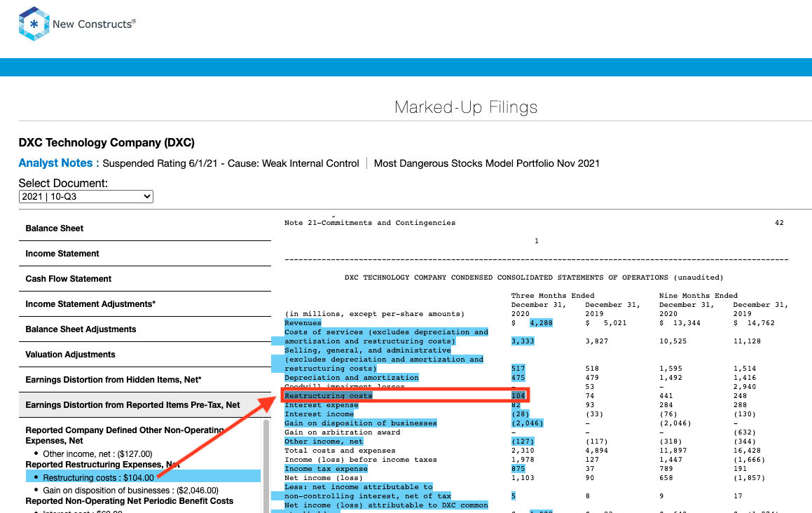Click highlighted value 475 in filing

518,378
